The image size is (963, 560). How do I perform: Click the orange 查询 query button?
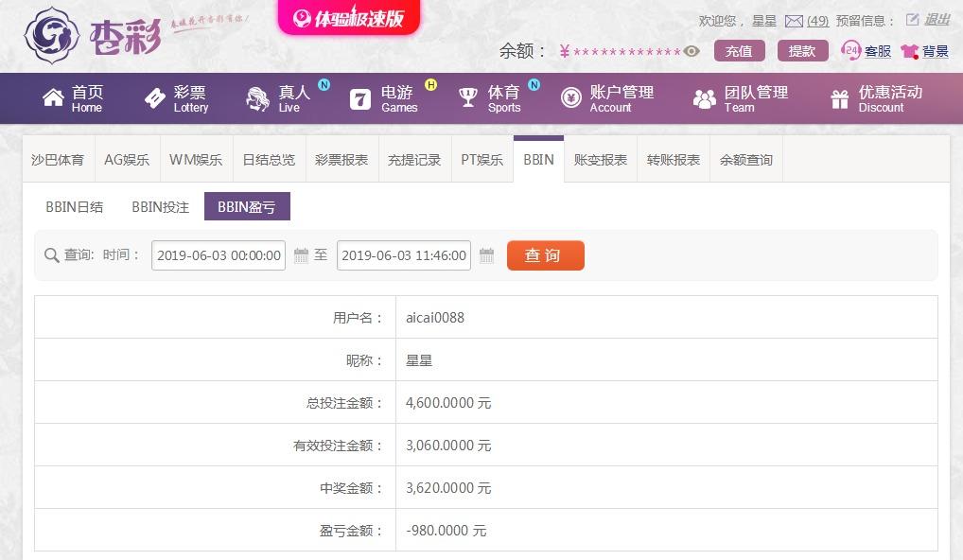point(546,255)
